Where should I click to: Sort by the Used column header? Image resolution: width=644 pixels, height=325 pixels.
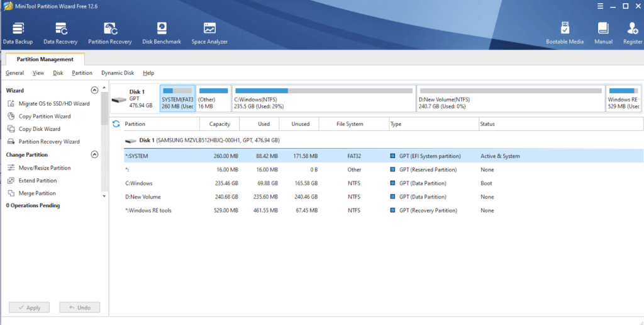259,124
